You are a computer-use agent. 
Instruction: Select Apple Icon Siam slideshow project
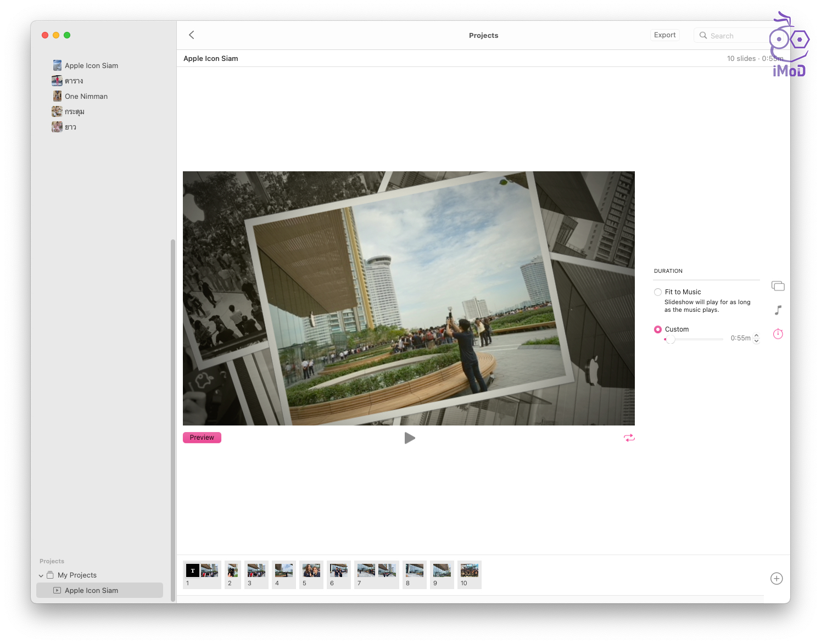click(91, 590)
